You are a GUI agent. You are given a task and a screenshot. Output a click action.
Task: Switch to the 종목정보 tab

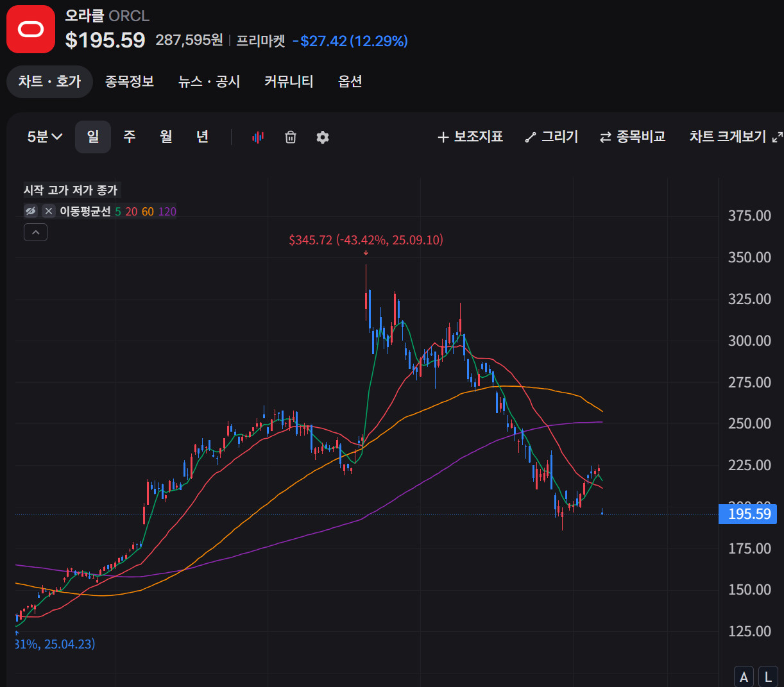click(130, 81)
